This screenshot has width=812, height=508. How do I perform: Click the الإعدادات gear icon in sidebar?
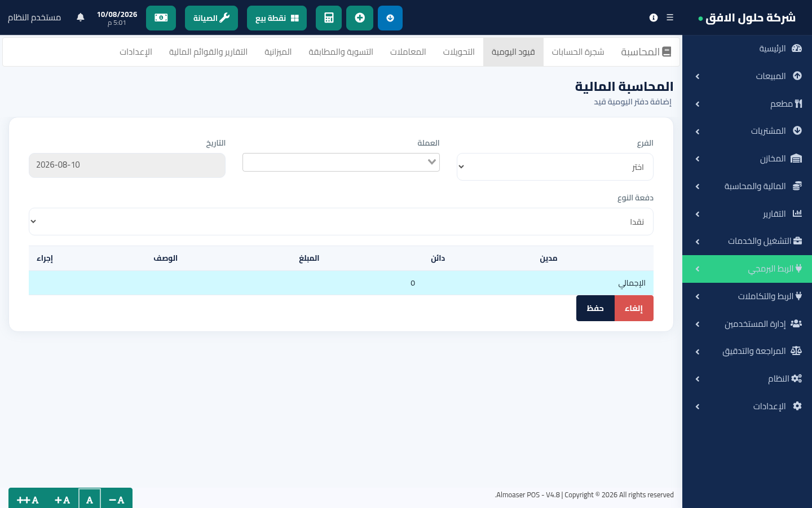click(797, 406)
